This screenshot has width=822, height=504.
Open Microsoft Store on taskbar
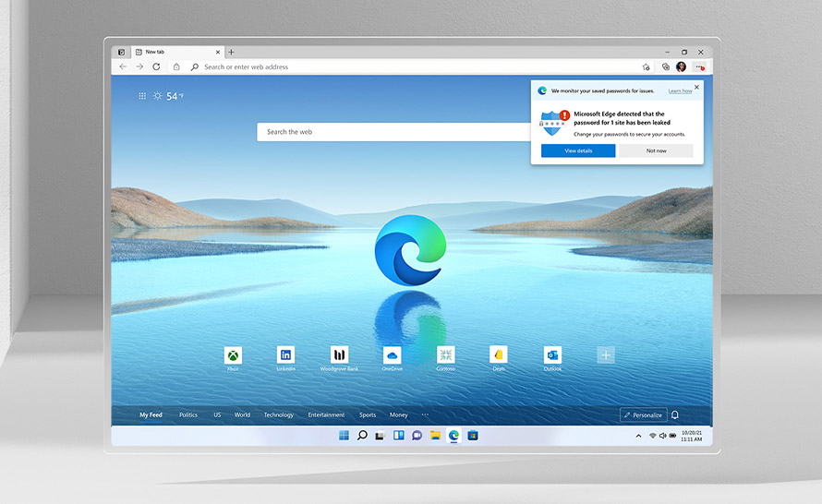472,436
